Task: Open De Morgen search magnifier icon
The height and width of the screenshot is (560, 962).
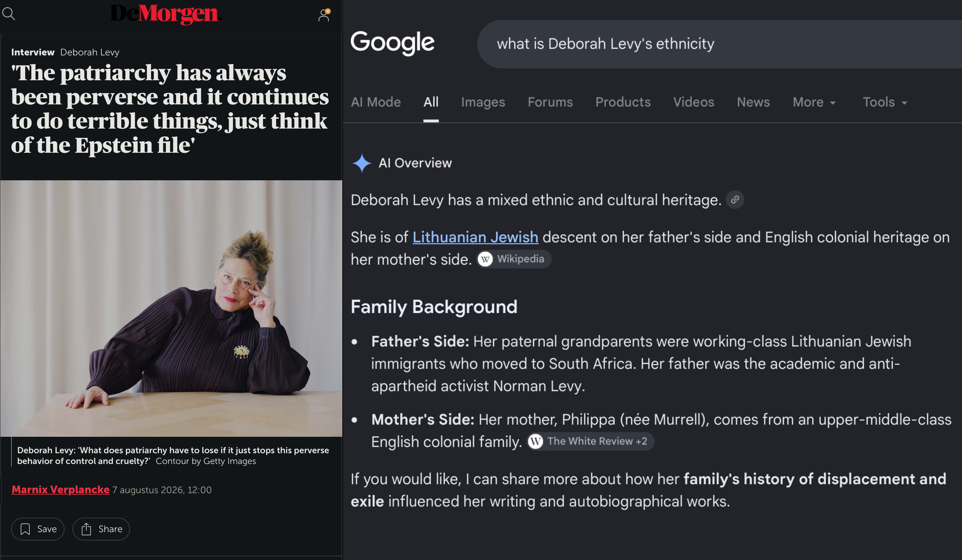Action: [x=8, y=14]
